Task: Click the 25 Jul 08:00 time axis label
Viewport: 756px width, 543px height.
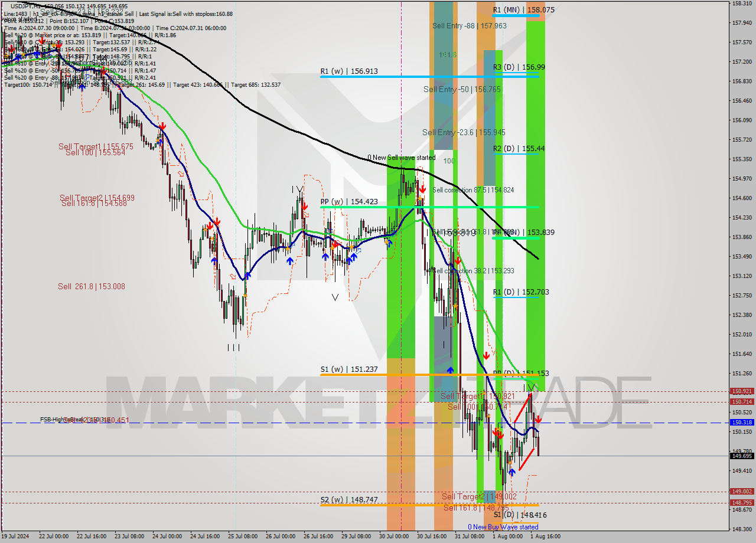Action: (x=243, y=537)
